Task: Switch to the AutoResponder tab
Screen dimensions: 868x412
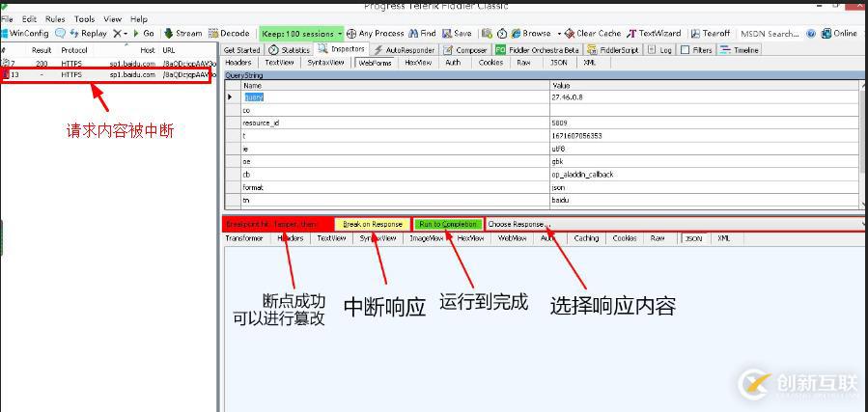Action: [x=405, y=50]
